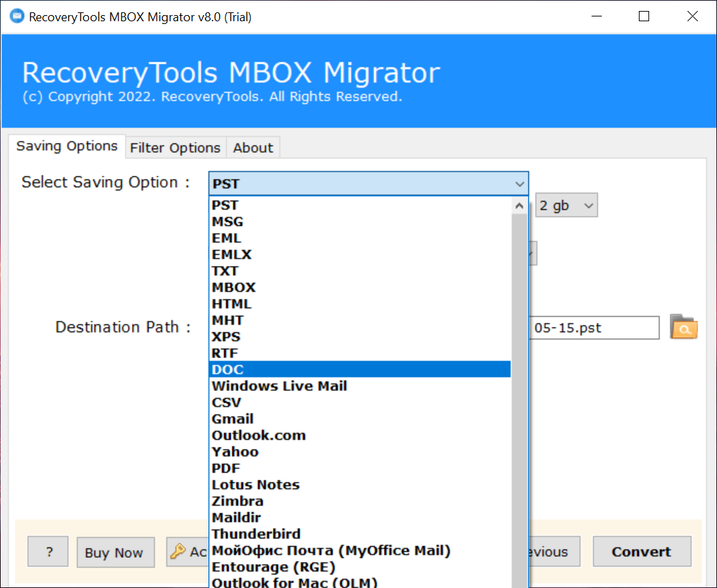Select MHT saving option

[360, 321]
